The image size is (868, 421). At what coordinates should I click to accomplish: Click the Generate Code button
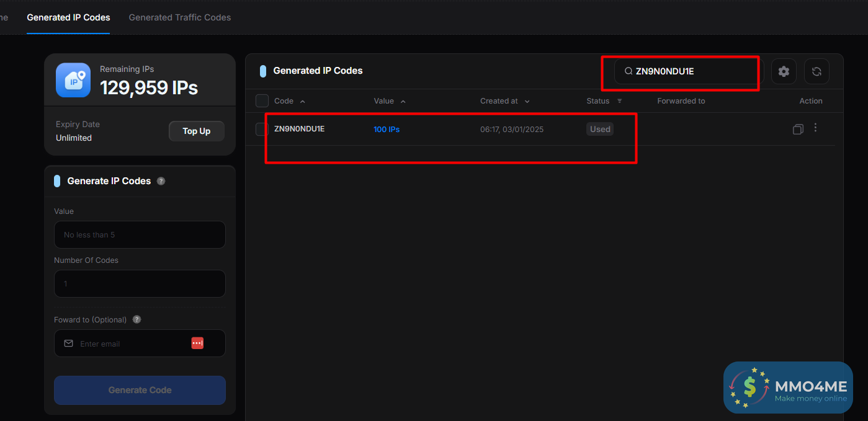[140, 390]
